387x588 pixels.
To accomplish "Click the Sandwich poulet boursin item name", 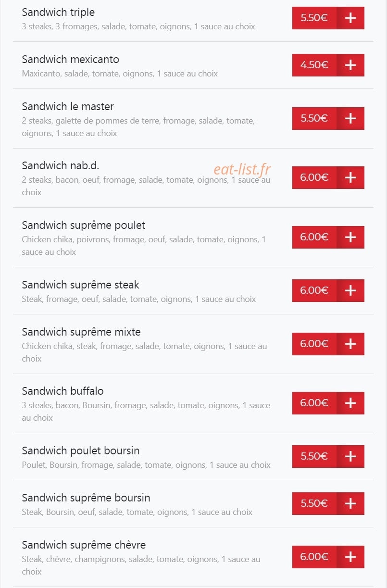I will 81,451.
